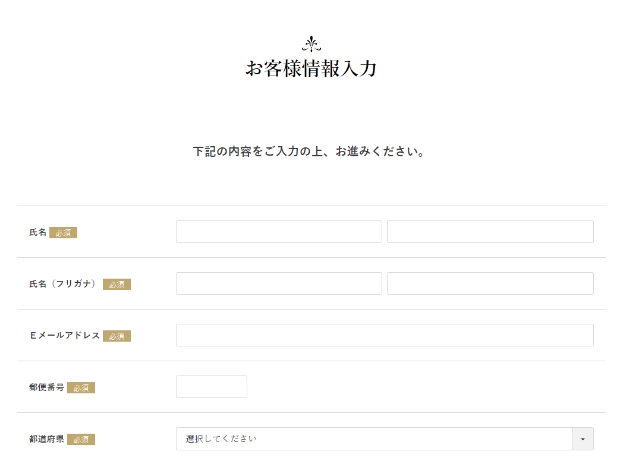The height and width of the screenshot is (464, 636).
Task: Click the 氏名 field label
Action: point(38,232)
